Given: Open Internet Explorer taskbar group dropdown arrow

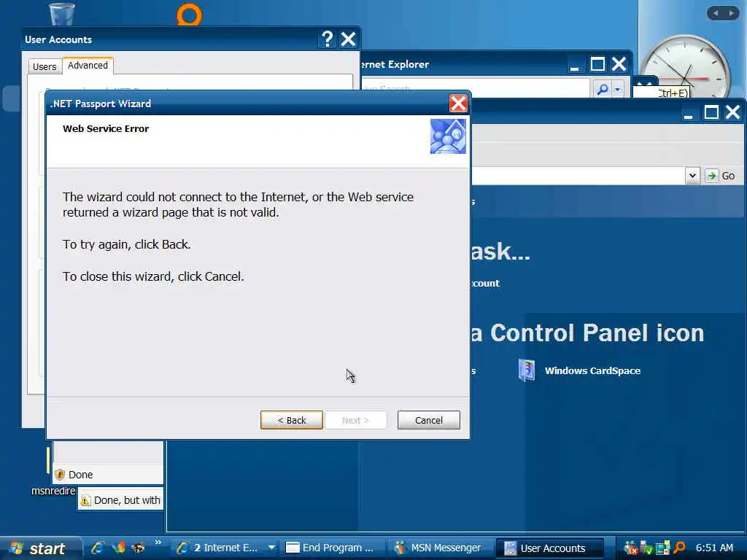Looking at the screenshot, I should [x=271, y=548].
